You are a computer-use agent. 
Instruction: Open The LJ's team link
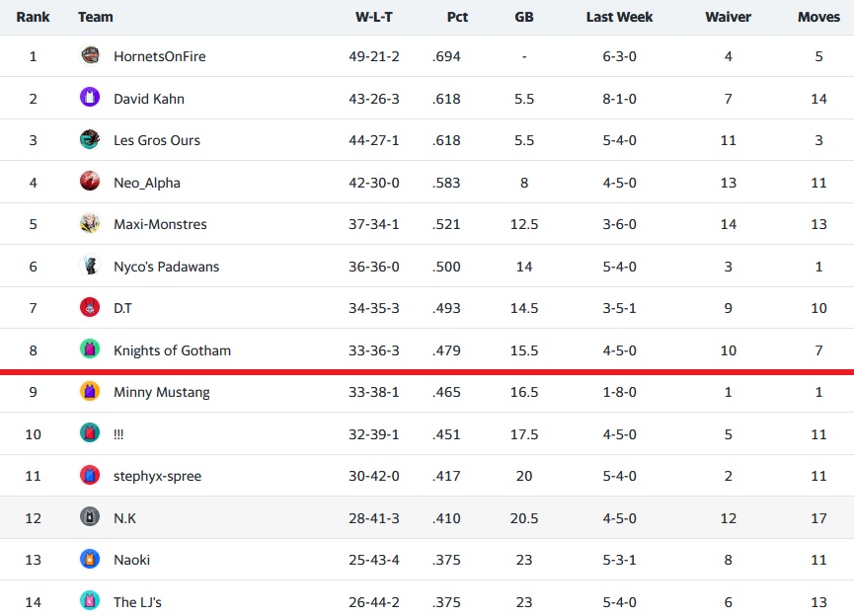tap(137, 602)
